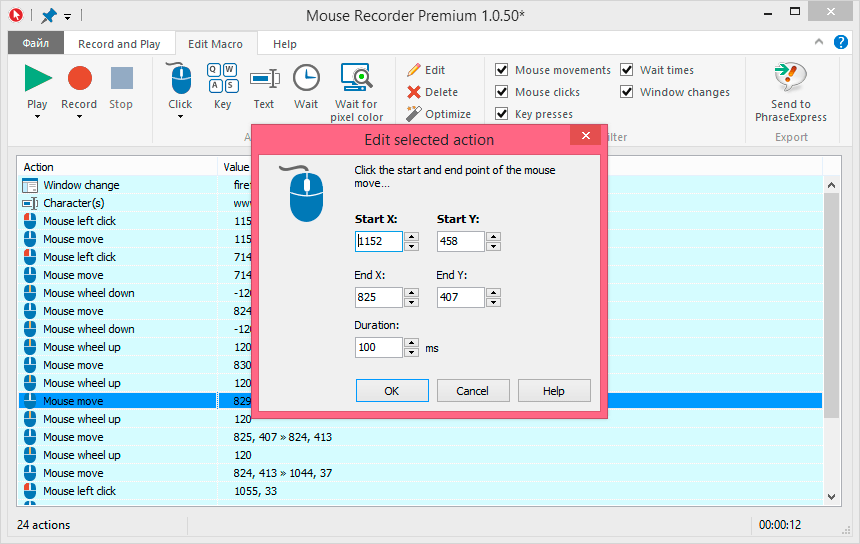Click the pin icon in title bar

pos(49,15)
